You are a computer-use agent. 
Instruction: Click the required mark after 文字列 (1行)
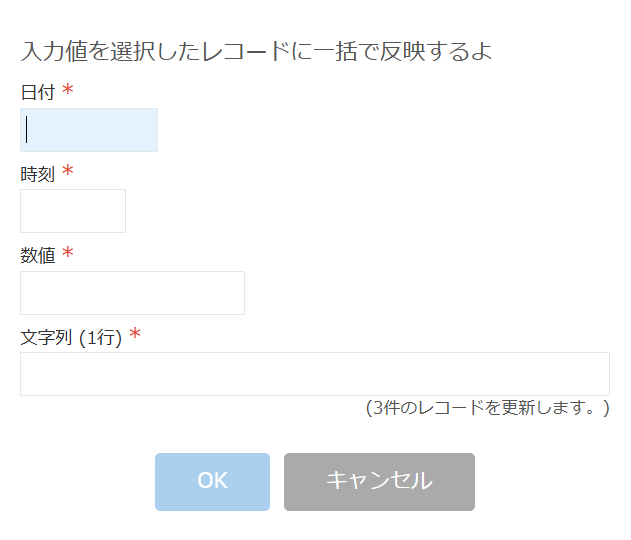pos(135,335)
